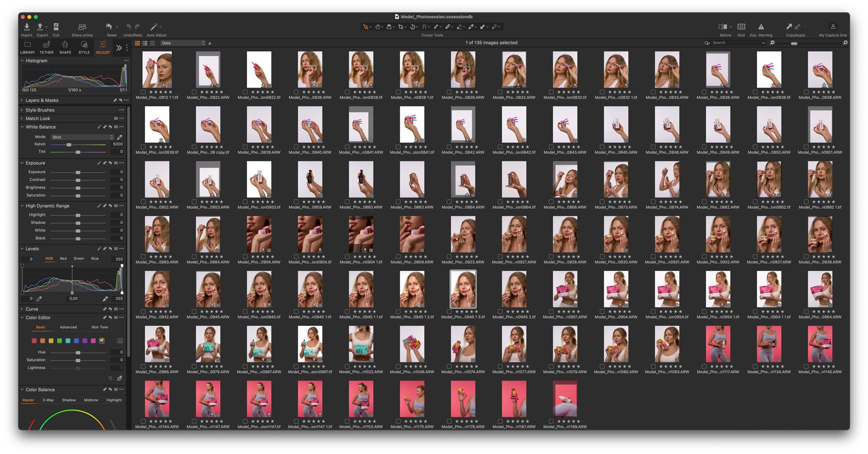Expand the Style Brushes panel

(22, 110)
